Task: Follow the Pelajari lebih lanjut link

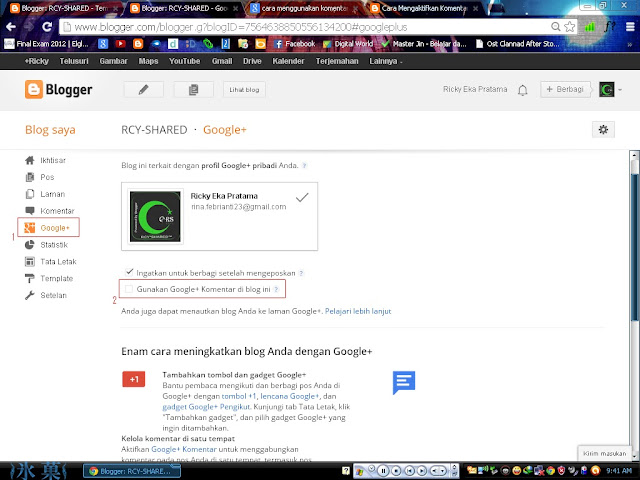Action: point(358,311)
